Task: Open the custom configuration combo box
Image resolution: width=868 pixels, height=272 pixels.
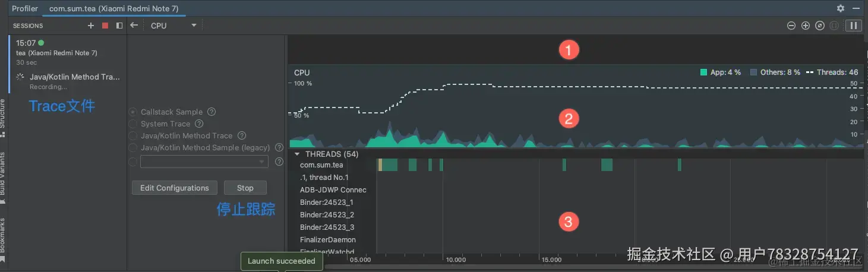Action: (204, 162)
